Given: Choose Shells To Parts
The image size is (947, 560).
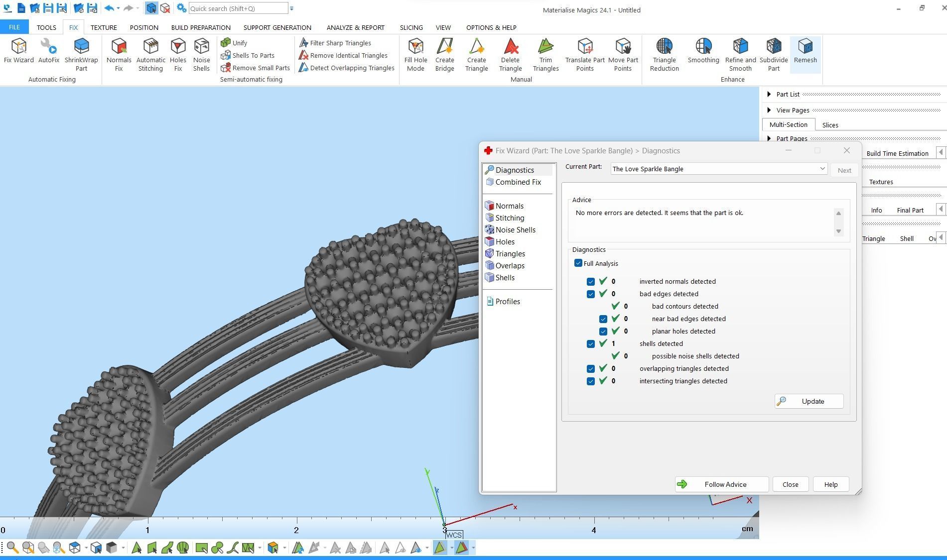Looking at the screenshot, I should (248, 55).
